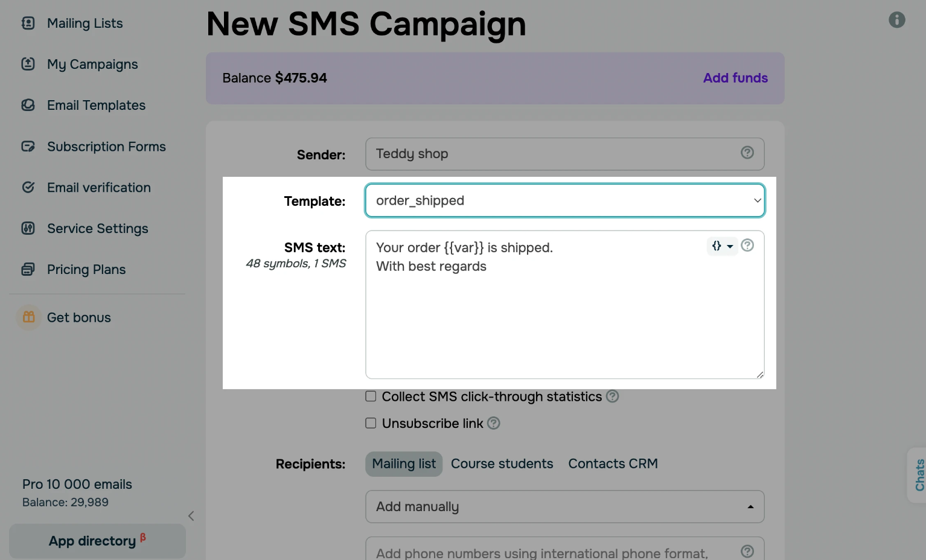Select the My Campaigns sidebar icon
Screen dimensions: 926x560
28,64
